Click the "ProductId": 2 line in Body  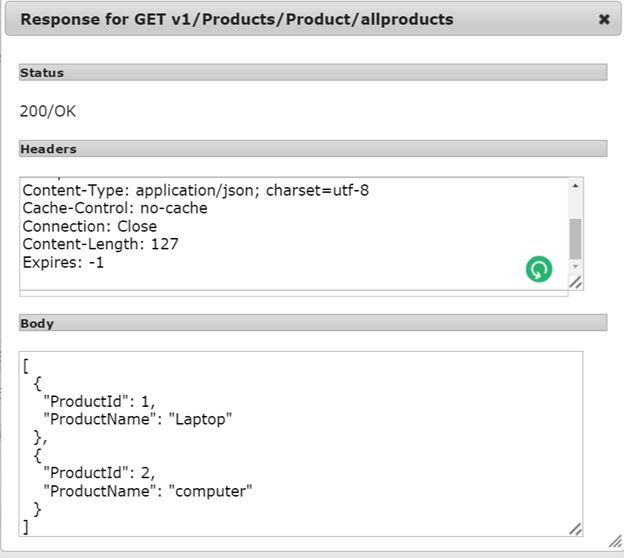pos(100,473)
